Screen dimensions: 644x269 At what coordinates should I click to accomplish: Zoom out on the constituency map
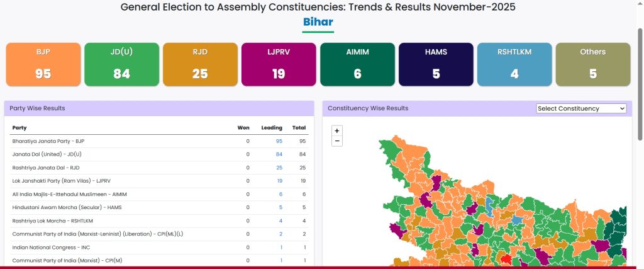(337, 141)
